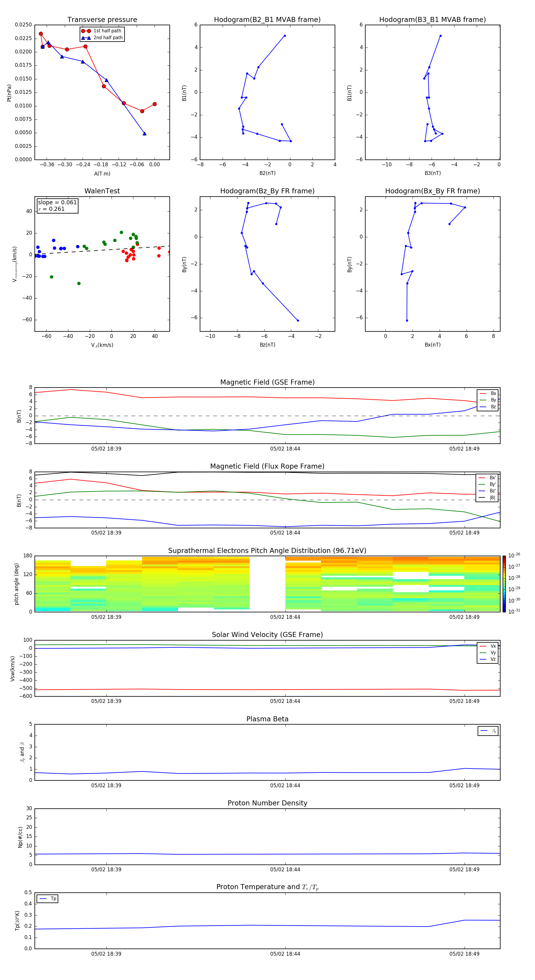Click the 'Proton Temperature and Te/Tp' title
The width and height of the screenshot is (535, 980).
point(267,887)
